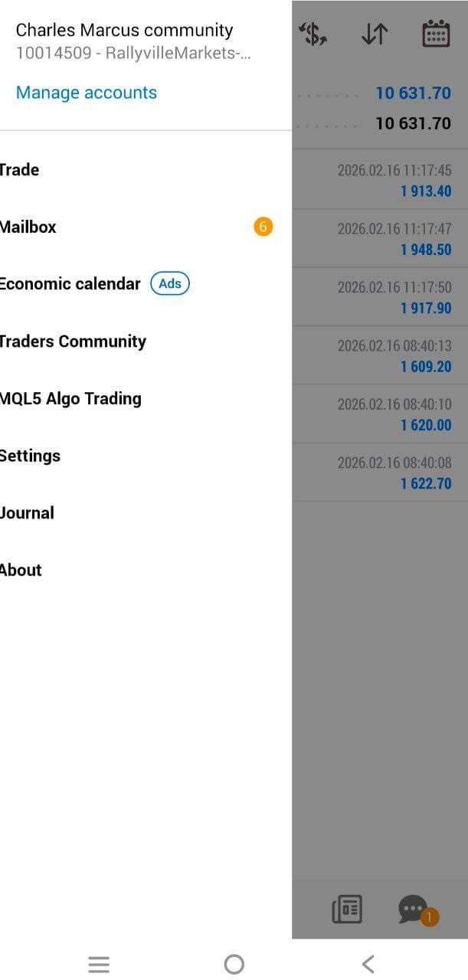The height and width of the screenshot is (980, 468).
Task: Open the calendar date filter icon
Action: point(436,34)
